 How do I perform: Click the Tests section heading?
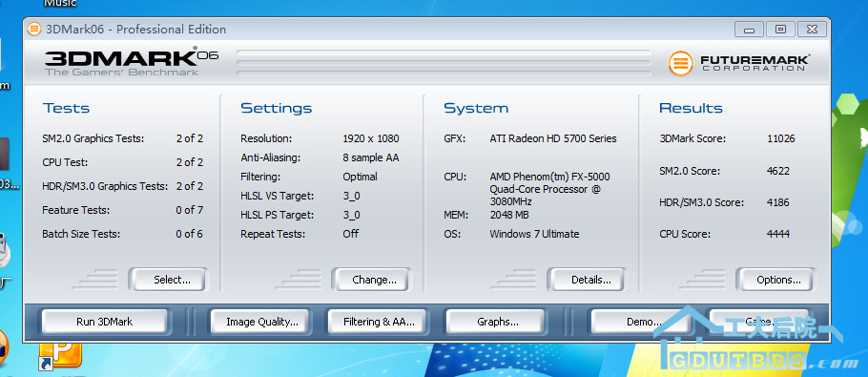(x=66, y=108)
